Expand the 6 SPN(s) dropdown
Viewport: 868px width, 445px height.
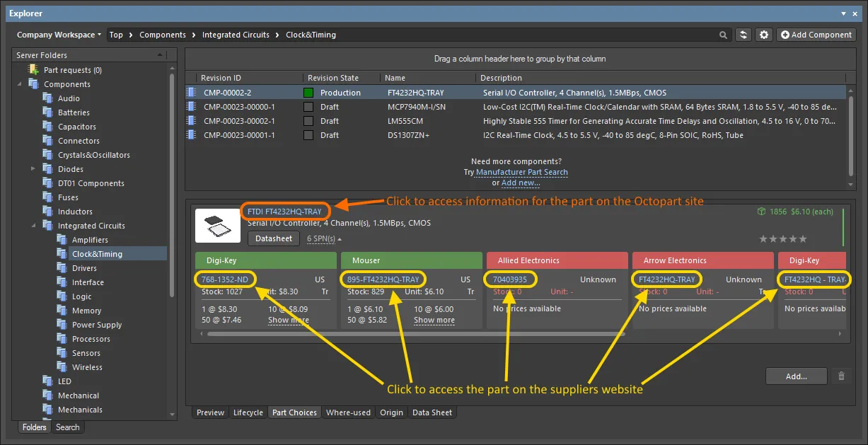(325, 239)
